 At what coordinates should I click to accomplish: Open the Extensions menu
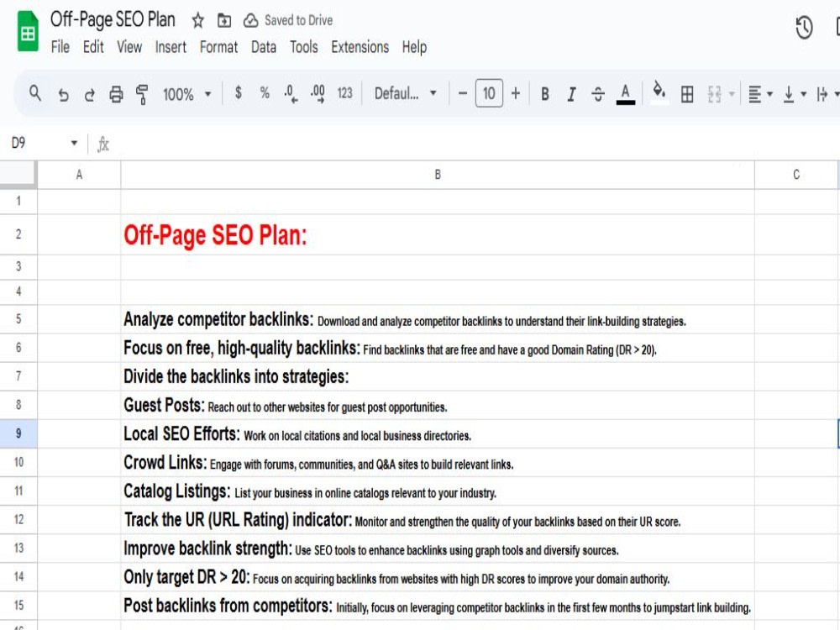[x=360, y=47]
